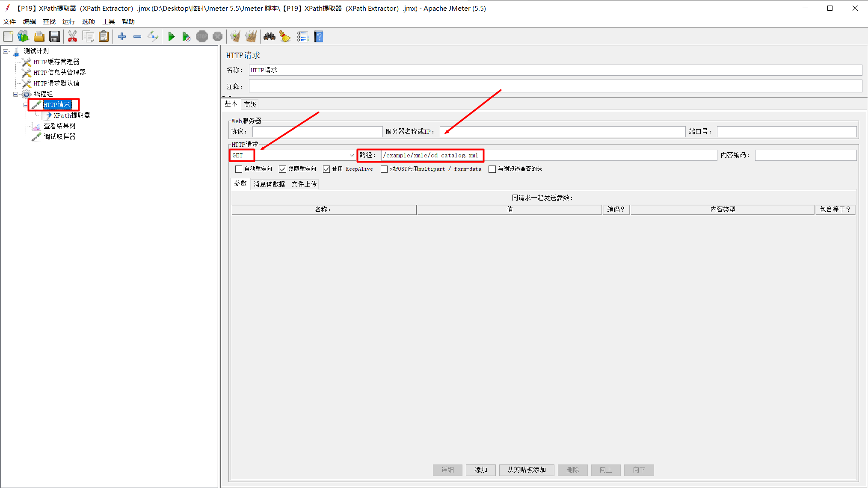Start test without pauses icon
The height and width of the screenshot is (488, 868).
(x=187, y=36)
